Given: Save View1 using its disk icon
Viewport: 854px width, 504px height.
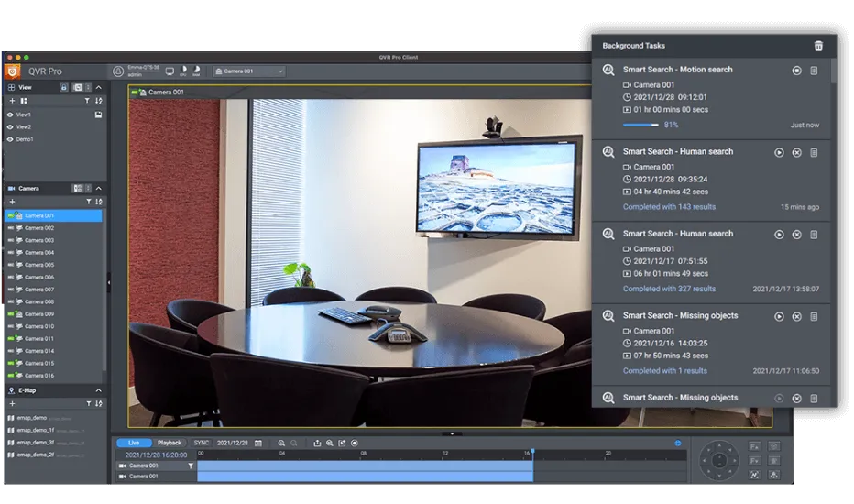Looking at the screenshot, I should click(98, 115).
